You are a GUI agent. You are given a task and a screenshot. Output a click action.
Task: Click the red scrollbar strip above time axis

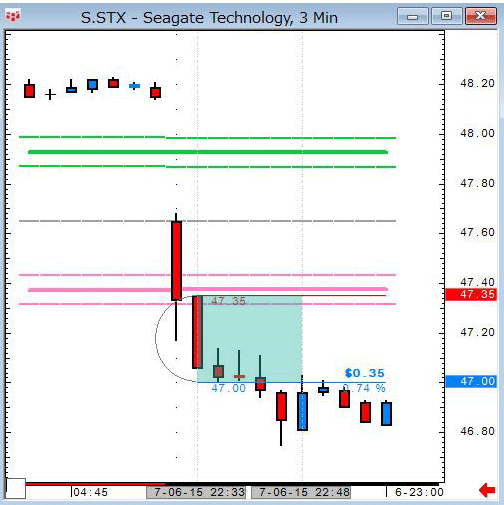pos(95,484)
